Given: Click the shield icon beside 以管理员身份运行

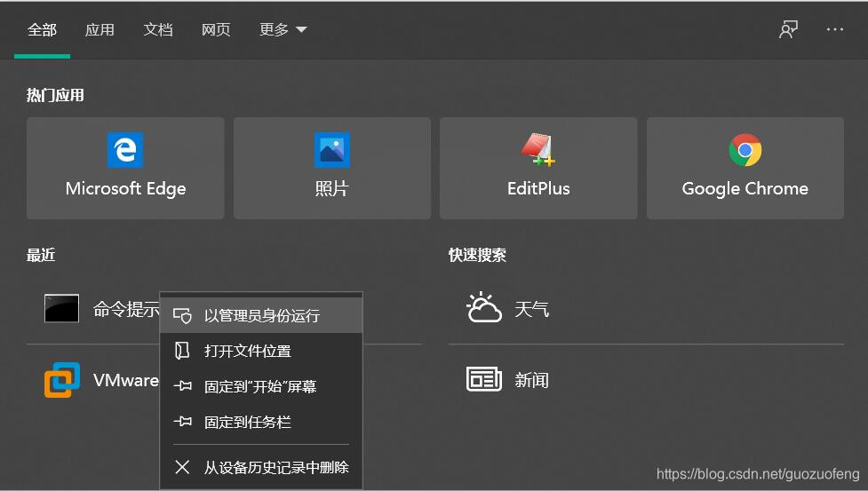Looking at the screenshot, I should pyautogui.click(x=182, y=316).
